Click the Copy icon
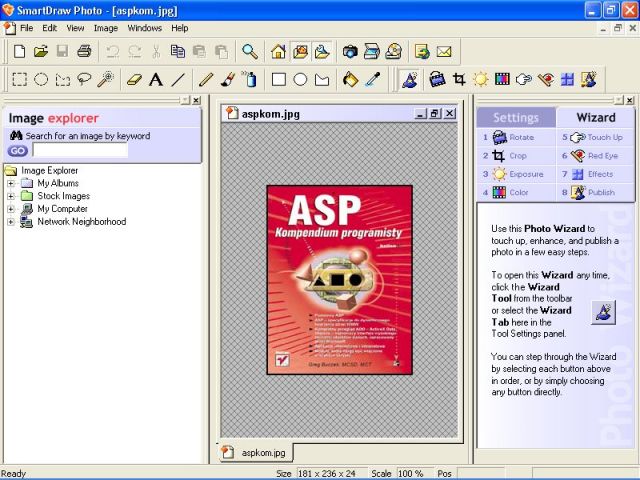This screenshot has width=640, height=480. [x=178, y=51]
